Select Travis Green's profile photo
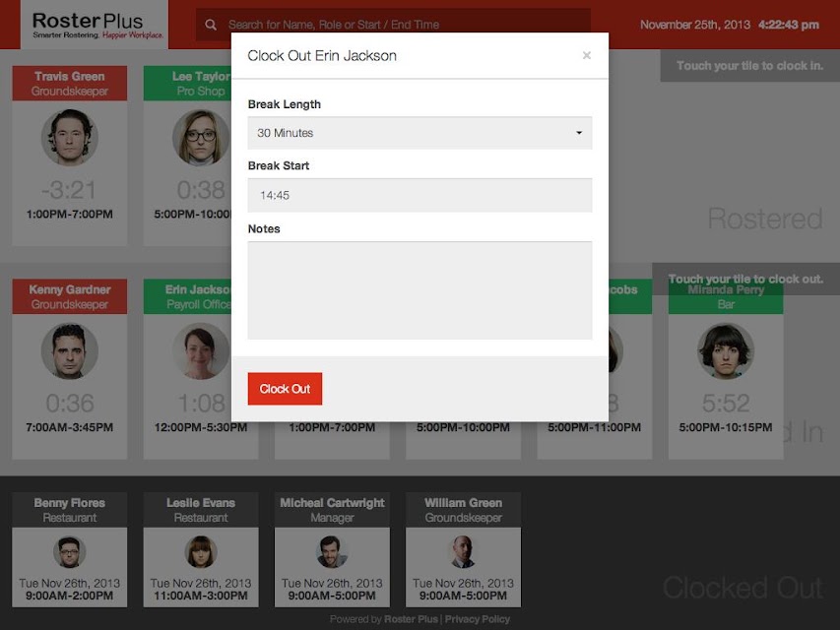 tap(70, 137)
